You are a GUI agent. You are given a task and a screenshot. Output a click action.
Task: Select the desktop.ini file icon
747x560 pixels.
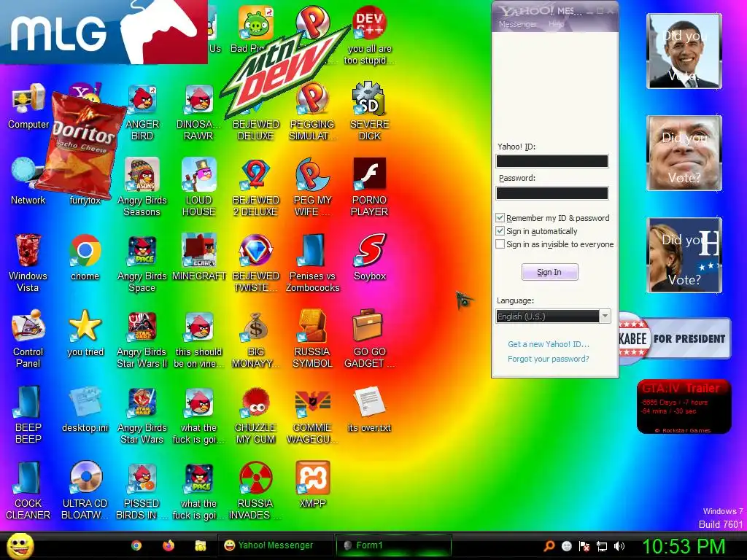pos(85,409)
